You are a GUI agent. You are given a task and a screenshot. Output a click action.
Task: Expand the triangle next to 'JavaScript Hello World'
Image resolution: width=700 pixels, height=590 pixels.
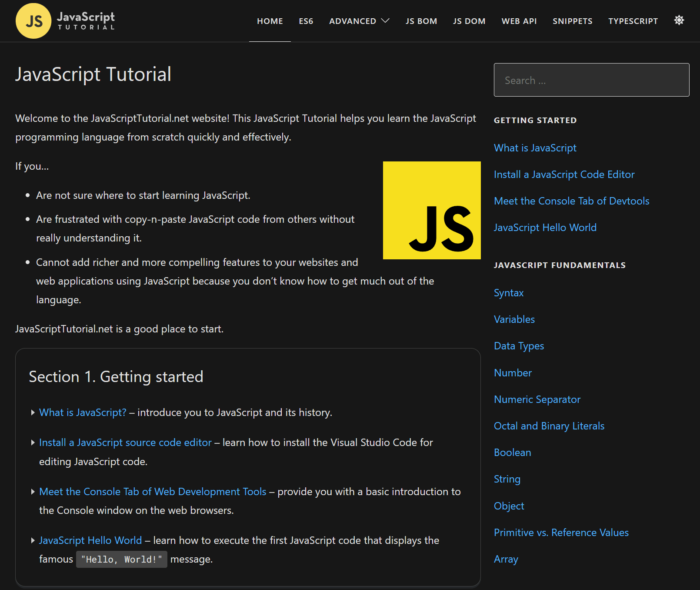pos(33,540)
